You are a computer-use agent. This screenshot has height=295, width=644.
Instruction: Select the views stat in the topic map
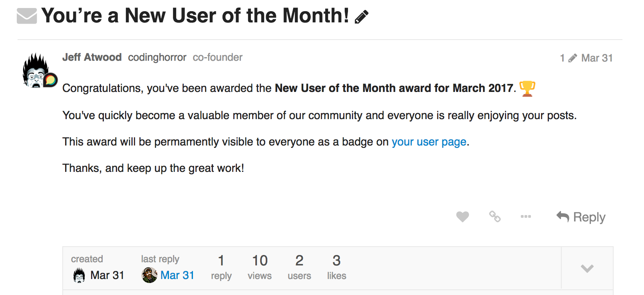click(260, 267)
